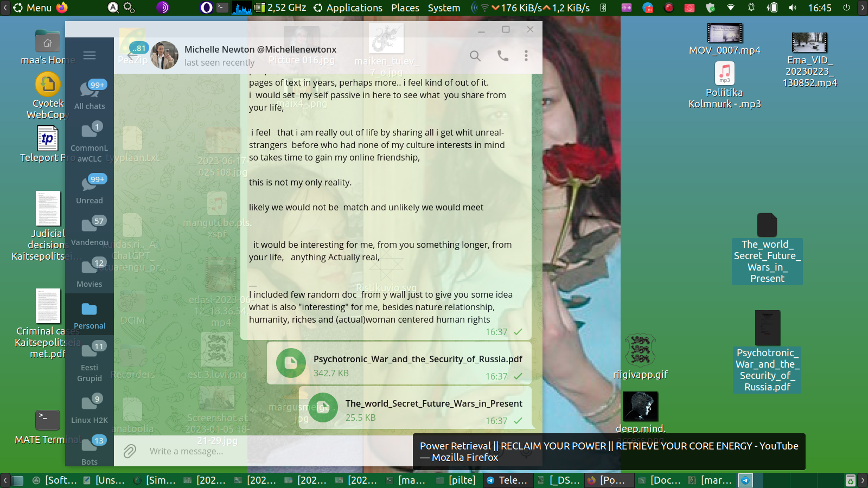Open the chat options three-dot menu
This screenshot has height=488, width=868.
pos(526,55)
